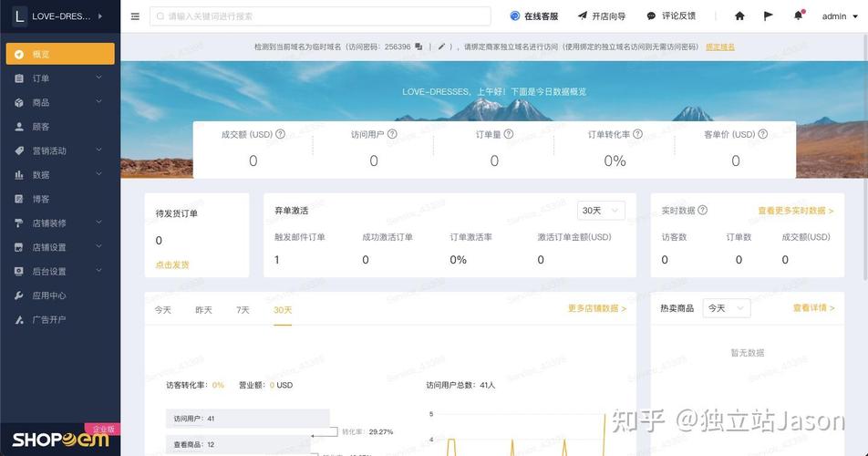The image size is (868, 456).
Task: Switch to the 昨天 tab
Action: tap(203, 310)
